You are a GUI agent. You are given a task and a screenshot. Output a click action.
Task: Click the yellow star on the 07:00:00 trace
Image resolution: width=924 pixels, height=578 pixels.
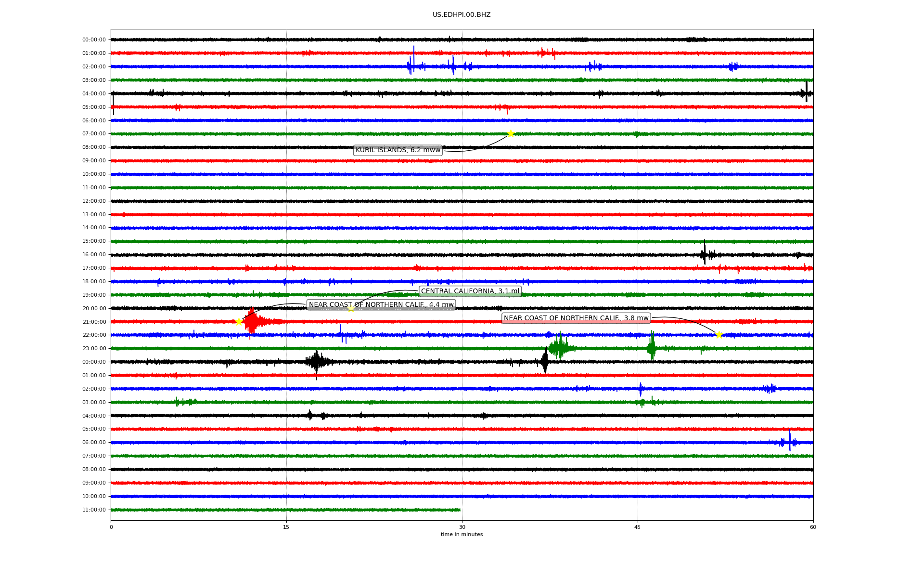coord(511,133)
